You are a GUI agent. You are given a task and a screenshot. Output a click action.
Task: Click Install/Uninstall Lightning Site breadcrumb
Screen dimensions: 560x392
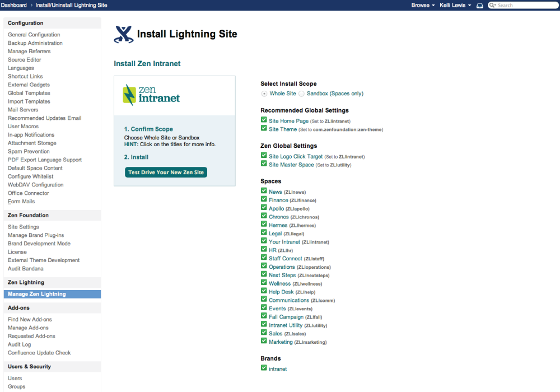pyautogui.click(x=71, y=6)
